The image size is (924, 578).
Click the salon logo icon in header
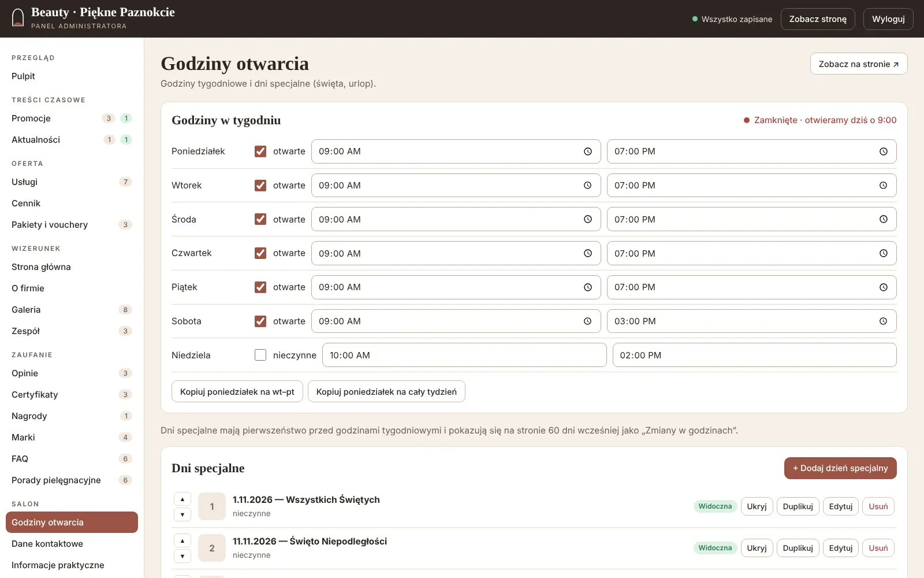pos(18,18)
